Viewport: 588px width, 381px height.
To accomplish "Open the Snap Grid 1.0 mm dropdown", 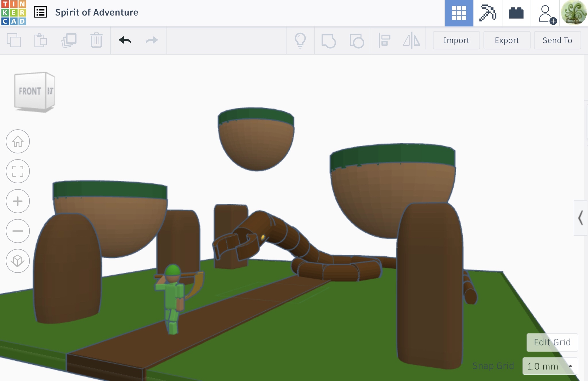I will (550, 366).
